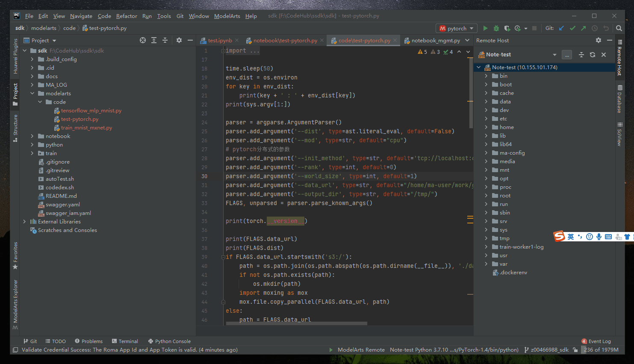Push commits using the green Git arrow icon

pyautogui.click(x=583, y=28)
